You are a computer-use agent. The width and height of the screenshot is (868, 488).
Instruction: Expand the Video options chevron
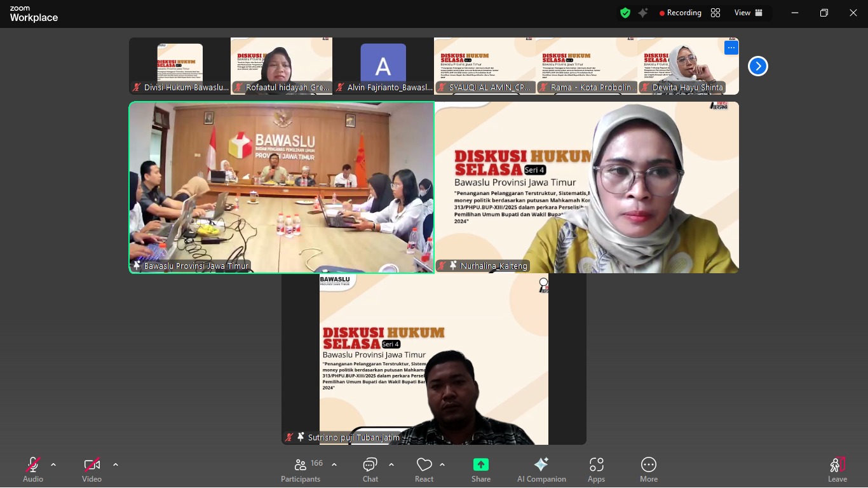[x=115, y=464]
